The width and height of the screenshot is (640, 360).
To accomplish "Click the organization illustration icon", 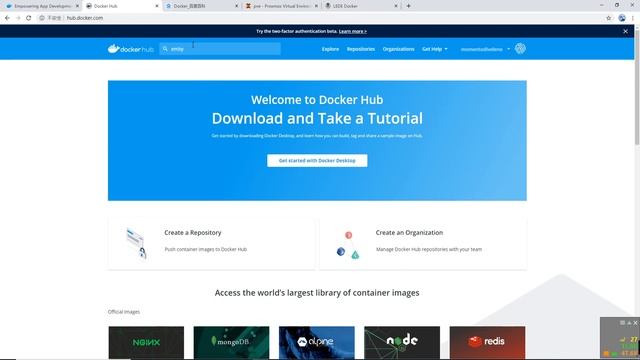I will coord(348,245).
